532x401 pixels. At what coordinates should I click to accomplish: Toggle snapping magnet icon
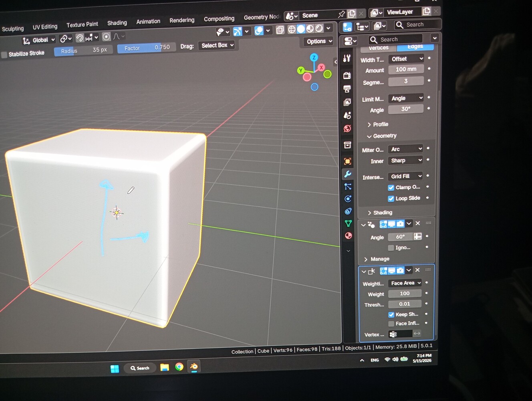[x=80, y=38]
